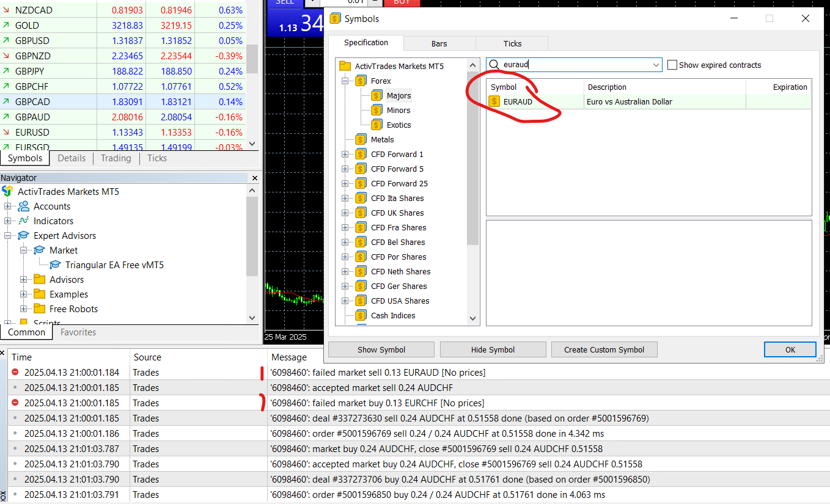Click the Hide Symbol button
The width and height of the screenshot is (830, 504).
(493, 349)
